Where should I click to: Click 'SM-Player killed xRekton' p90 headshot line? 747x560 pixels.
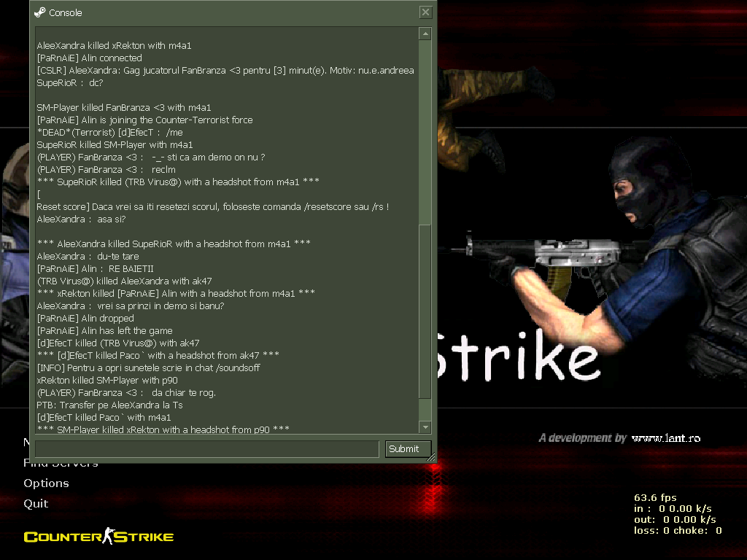coord(163,429)
